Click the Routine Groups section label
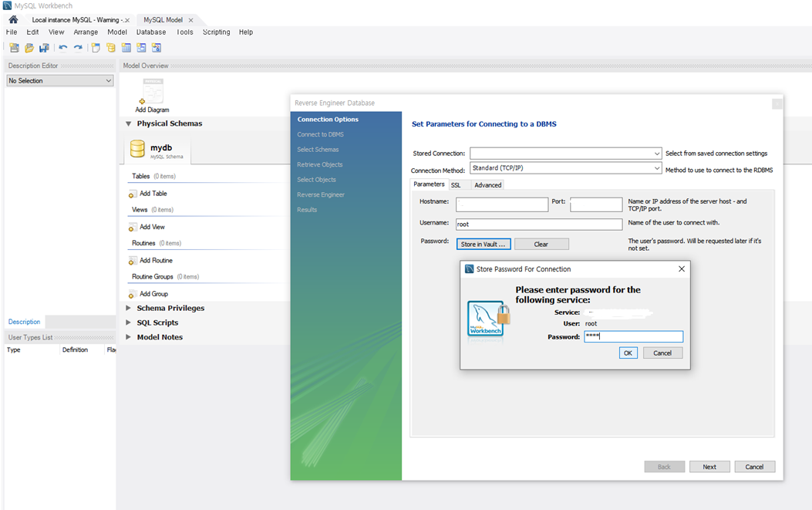 pyautogui.click(x=152, y=277)
